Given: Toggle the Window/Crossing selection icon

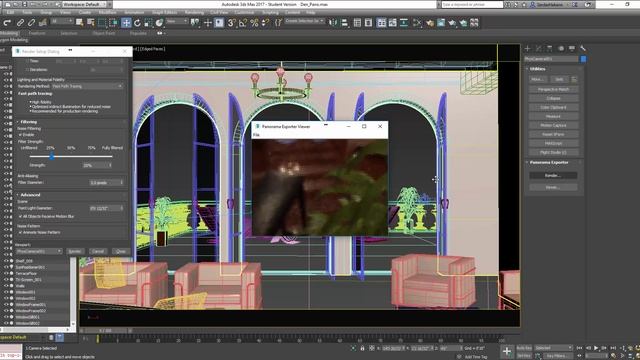Looking at the screenshot, I should pyautogui.click(x=113, y=23).
